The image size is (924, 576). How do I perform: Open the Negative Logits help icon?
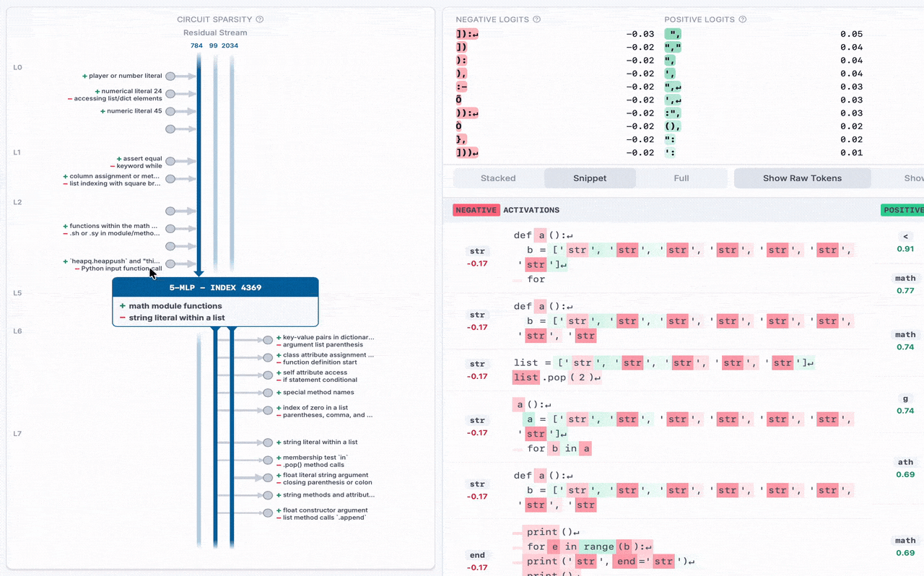[536, 19]
